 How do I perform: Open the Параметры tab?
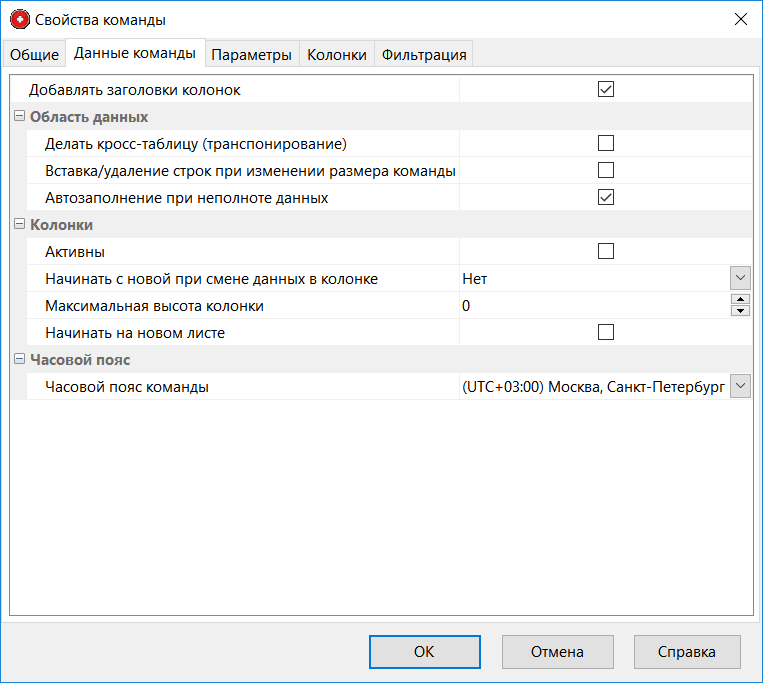[x=251, y=55]
